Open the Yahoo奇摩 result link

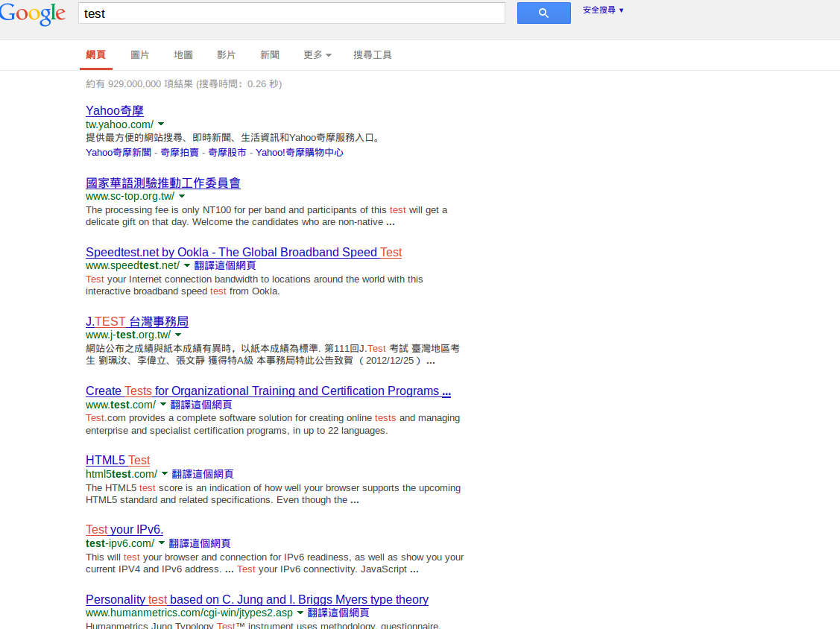114,111
